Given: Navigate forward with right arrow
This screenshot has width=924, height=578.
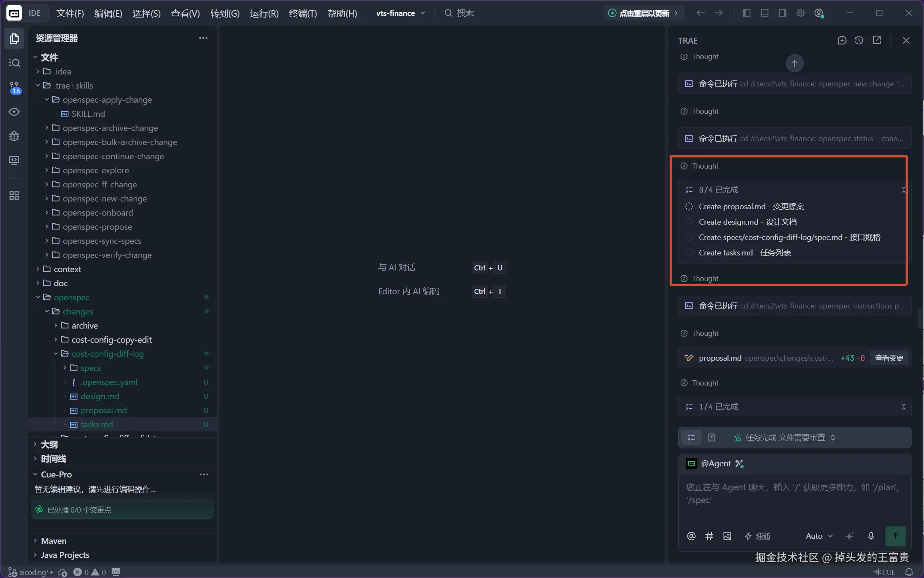Looking at the screenshot, I should click(718, 13).
